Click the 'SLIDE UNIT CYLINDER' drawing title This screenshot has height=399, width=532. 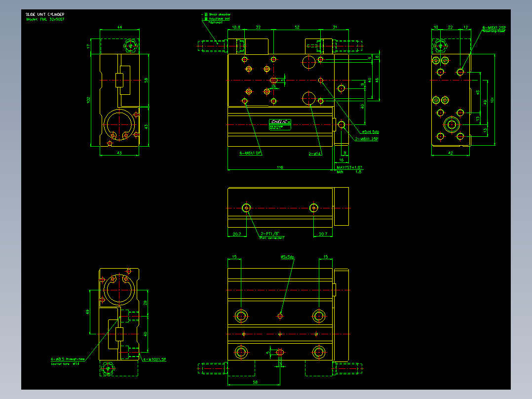(45, 14)
